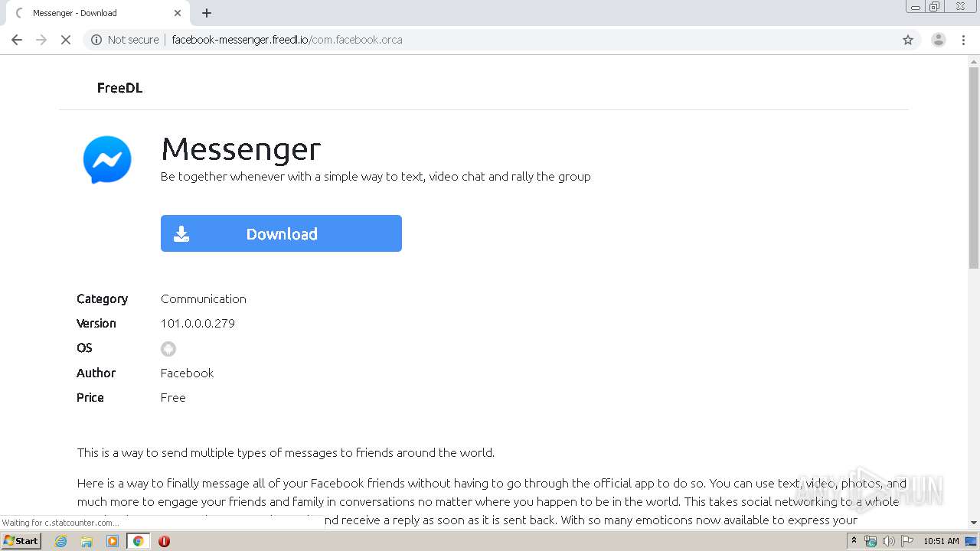Click the scrollbar up arrow

(x=974, y=61)
